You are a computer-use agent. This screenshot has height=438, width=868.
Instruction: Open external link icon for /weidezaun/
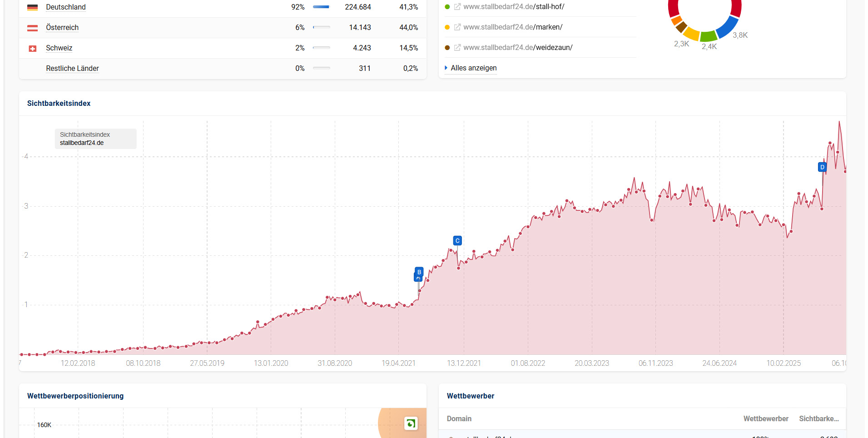[457, 48]
